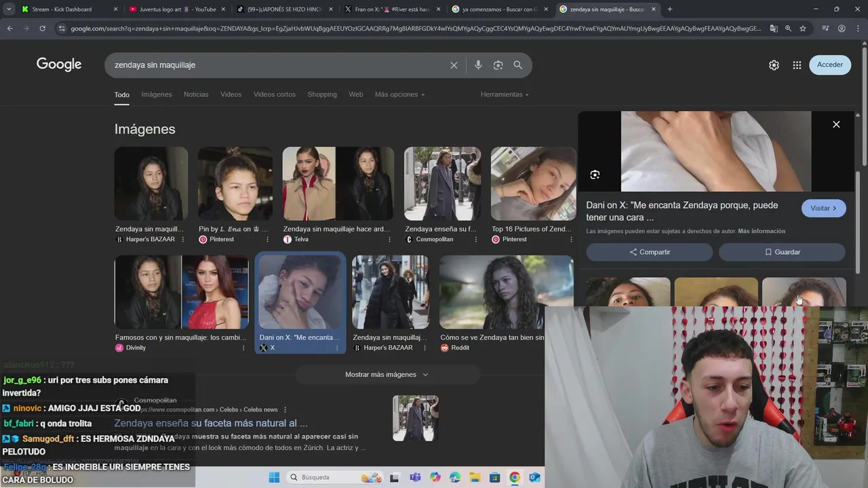This screenshot has width=868, height=488.
Task: Open the media controls icon in Chrome toolbar
Action: tap(825, 28)
